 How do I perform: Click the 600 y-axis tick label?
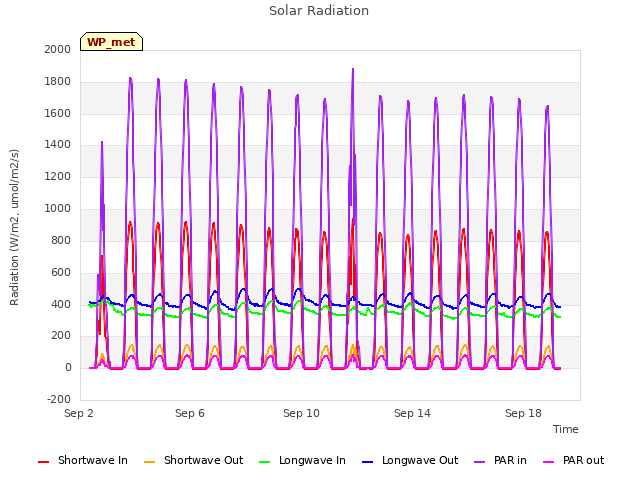click(61, 273)
